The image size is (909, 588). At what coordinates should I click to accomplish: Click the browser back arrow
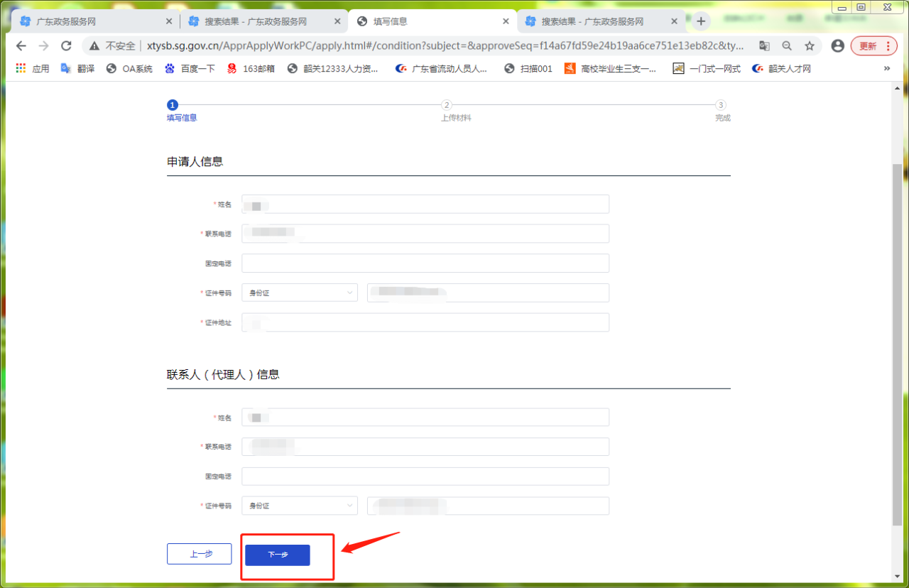21,46
